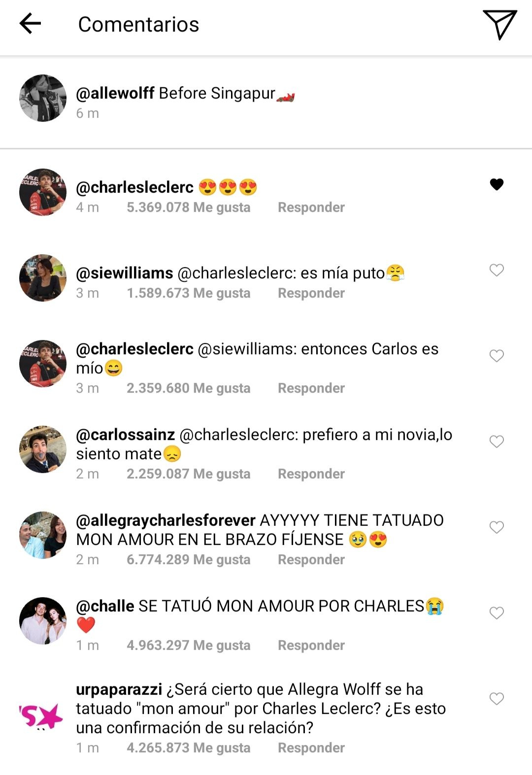Image resolution: width=532 pixels, height=775 pixels.
Task: Reply to the urpaparazzi comment
Action: click(x=311, y=748)
